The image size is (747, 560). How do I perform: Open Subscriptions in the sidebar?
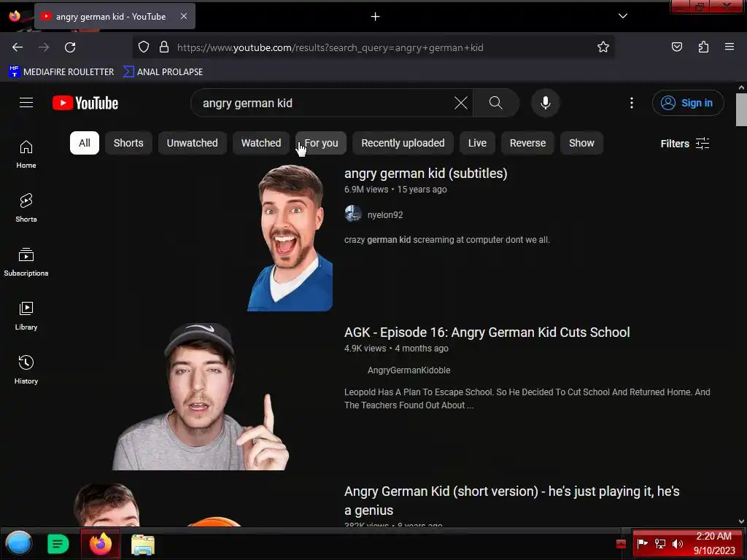click(26, 262)
